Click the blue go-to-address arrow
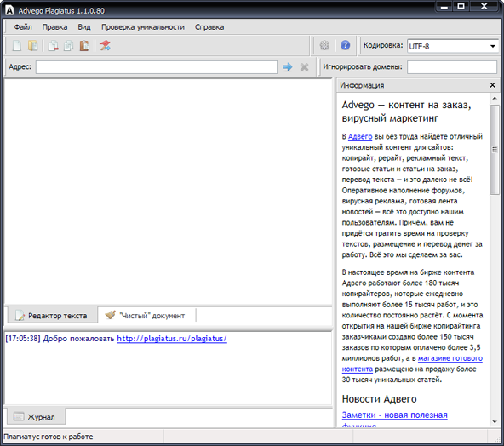Screen dimensions: 504x446 point(288,67)
